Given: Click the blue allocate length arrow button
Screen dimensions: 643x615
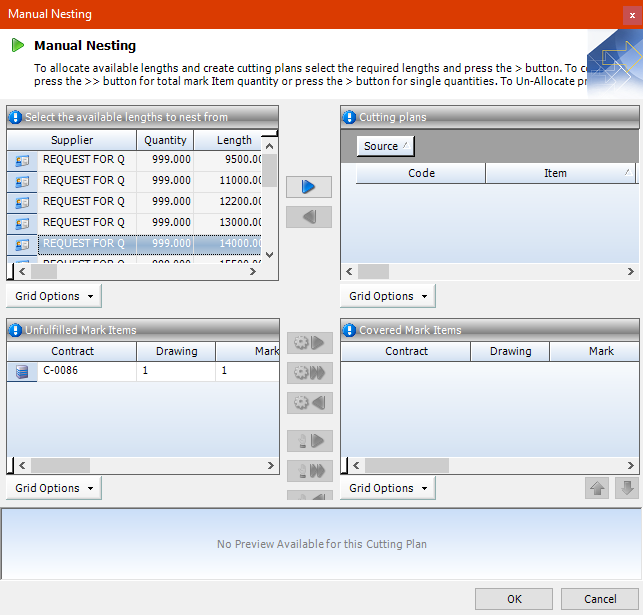Looking at the screenshot, I should click(308, 187).
